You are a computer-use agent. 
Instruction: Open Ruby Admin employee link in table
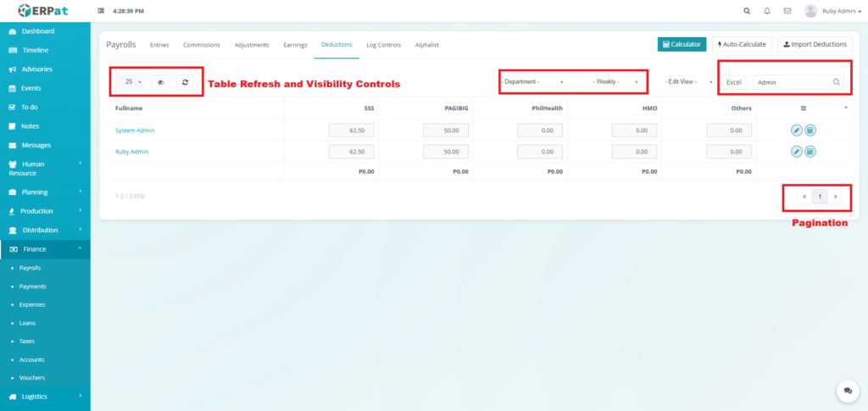pyautogui.click(x=131, y=152)
